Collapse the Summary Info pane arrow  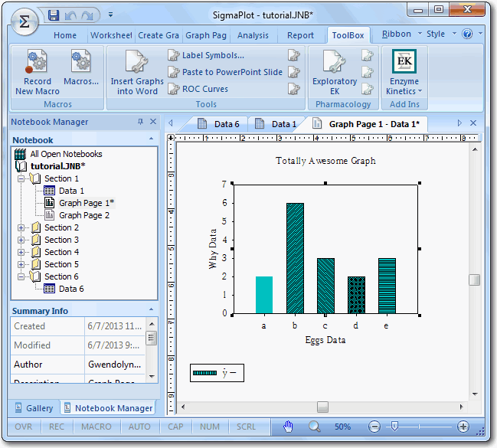(x=151, y=309)
